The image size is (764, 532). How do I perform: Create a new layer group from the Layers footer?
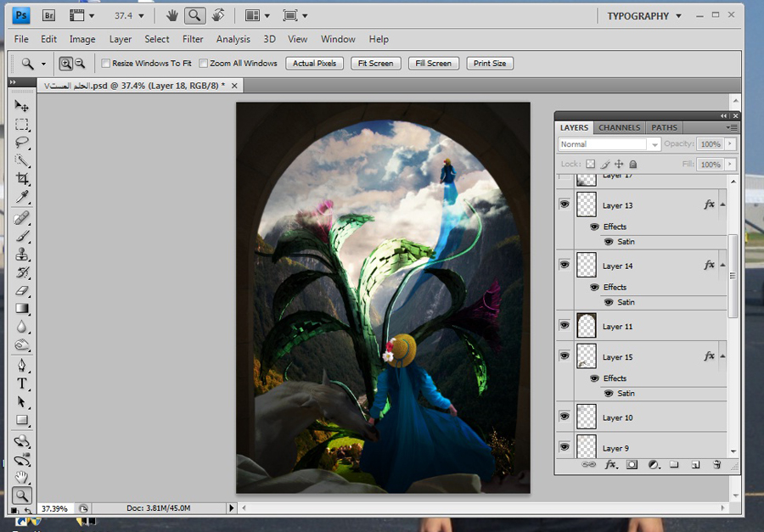pos(674,465)
